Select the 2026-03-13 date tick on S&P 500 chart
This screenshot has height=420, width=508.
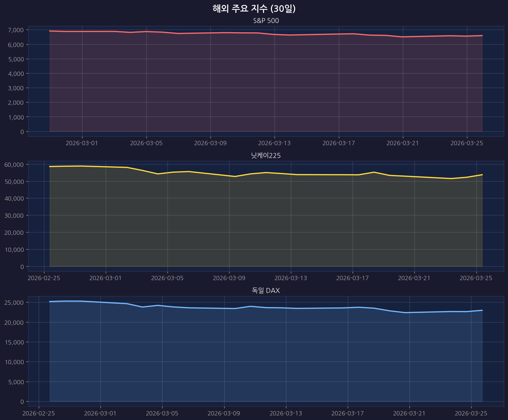pyautogui.click(x=275, y=143)
